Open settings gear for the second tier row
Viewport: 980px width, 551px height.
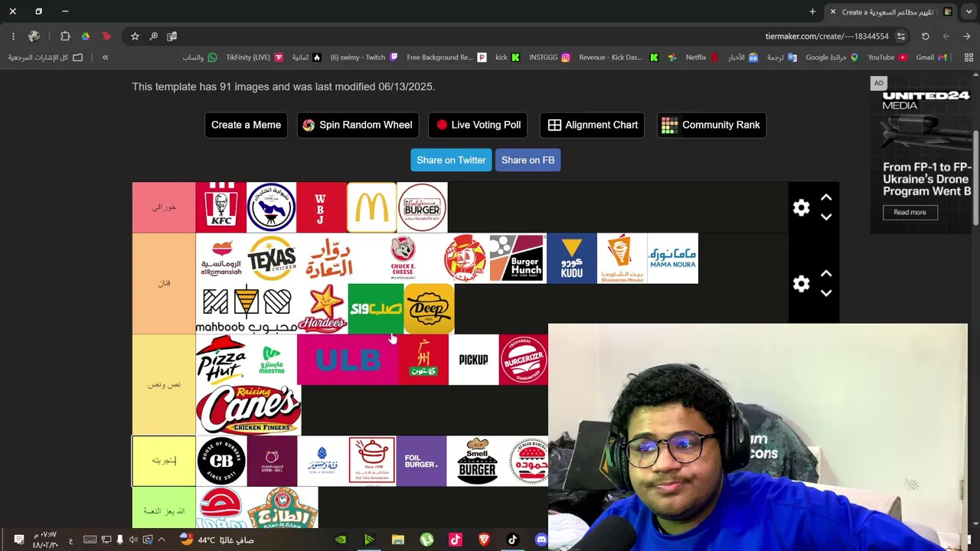(x=801, y=284)
